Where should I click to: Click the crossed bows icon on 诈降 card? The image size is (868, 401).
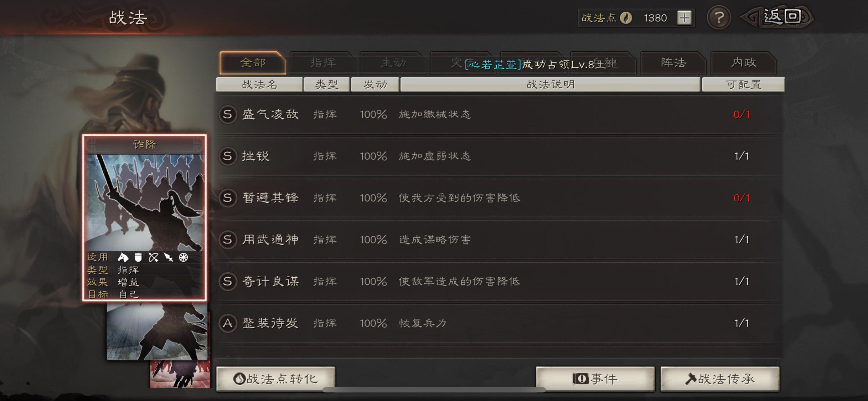(x=153, y=257)
